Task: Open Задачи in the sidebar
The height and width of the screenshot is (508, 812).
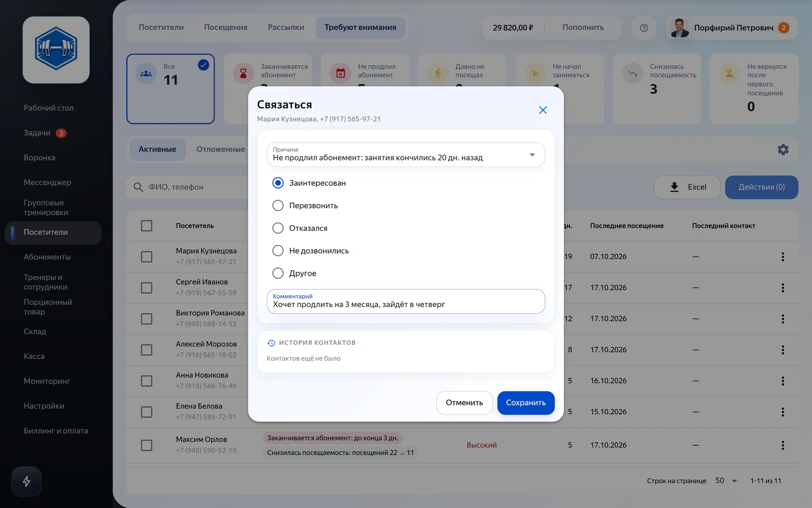Action: pos(37,133)
